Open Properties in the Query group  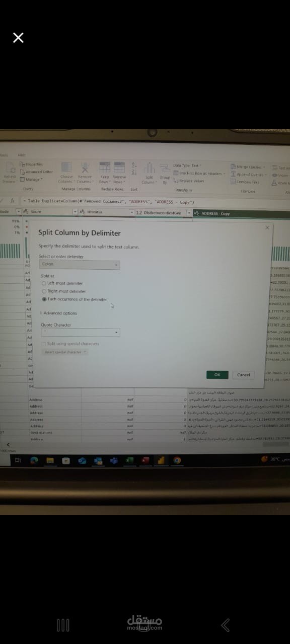(31, 165)
